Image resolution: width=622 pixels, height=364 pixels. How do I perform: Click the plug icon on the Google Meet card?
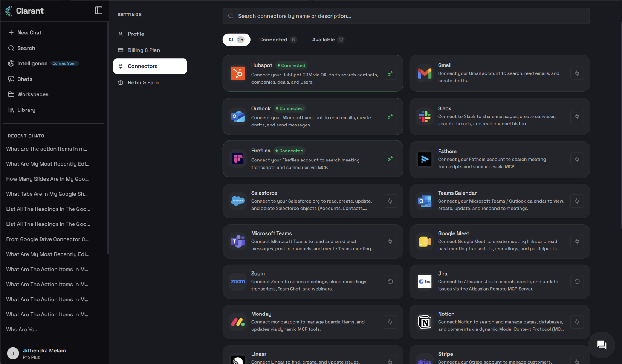tap(577, 241)
